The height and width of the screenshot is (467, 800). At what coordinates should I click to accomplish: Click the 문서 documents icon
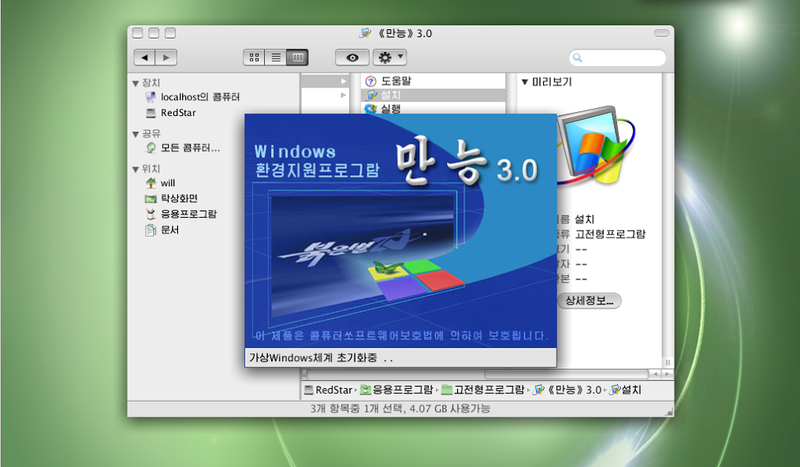[x=151, y=230]
